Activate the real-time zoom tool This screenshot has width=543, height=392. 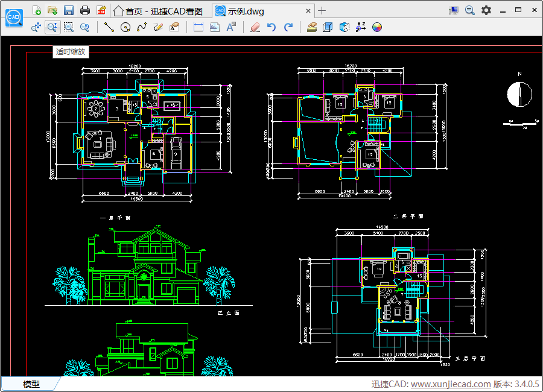click(x=52, y=27)
